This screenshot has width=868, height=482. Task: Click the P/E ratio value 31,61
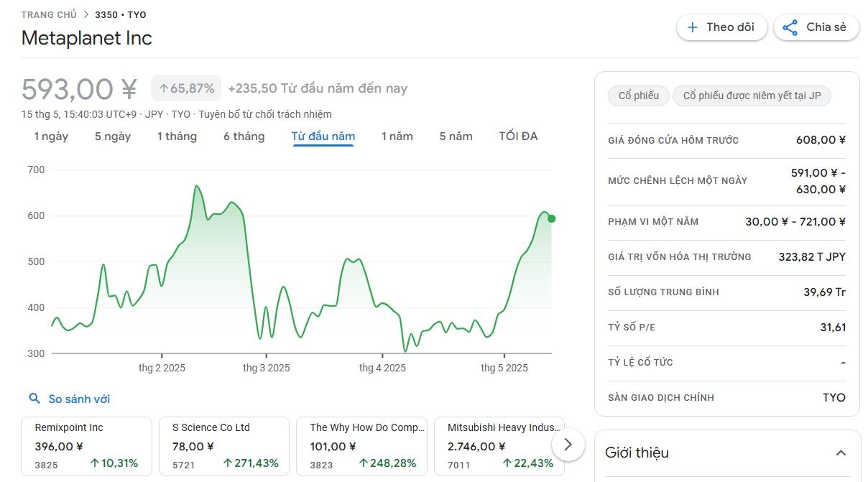pos(833,328)
